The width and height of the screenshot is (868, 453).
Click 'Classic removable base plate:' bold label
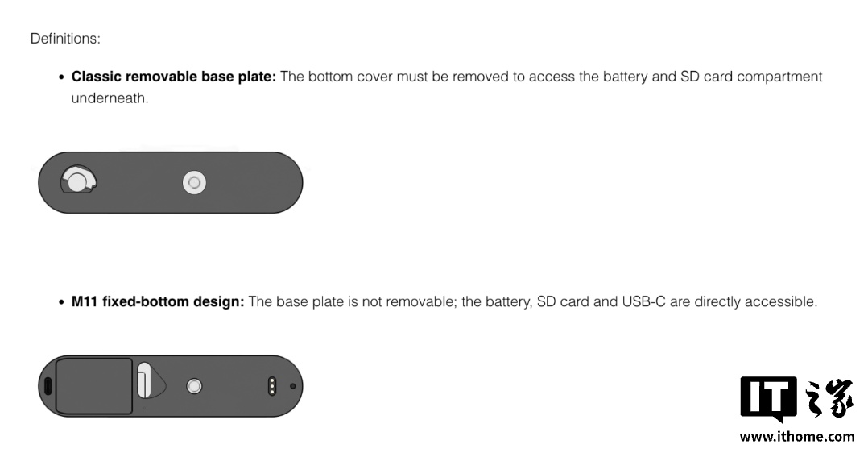click(173, 77)
